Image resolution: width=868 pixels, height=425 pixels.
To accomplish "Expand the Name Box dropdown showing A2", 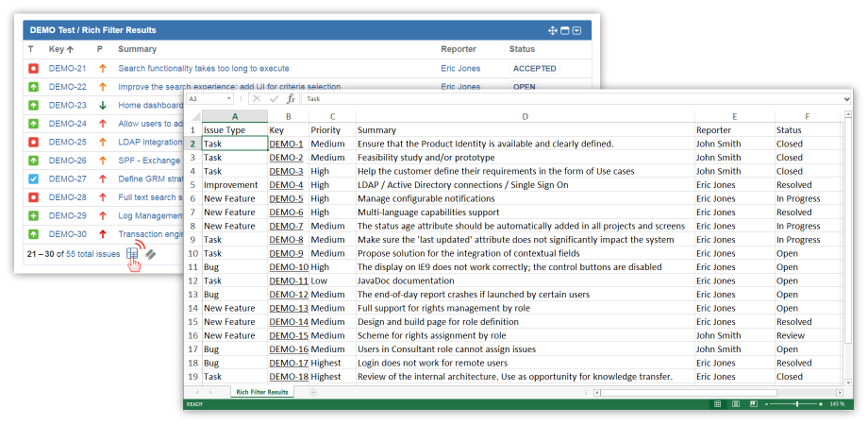I will pos(228,98).
